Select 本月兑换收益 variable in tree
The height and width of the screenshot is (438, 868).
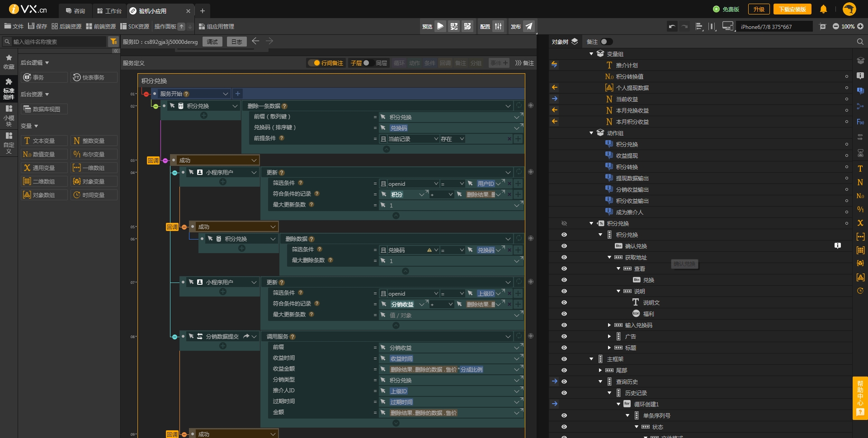[x=632, y=110]
